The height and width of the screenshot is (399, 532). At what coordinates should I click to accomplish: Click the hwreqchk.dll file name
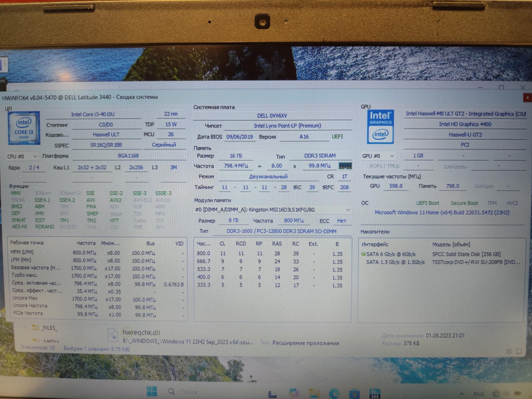pos(142,332)
